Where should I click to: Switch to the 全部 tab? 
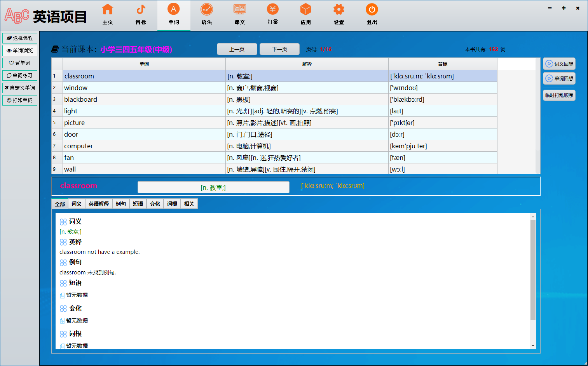tap(60, 204)
